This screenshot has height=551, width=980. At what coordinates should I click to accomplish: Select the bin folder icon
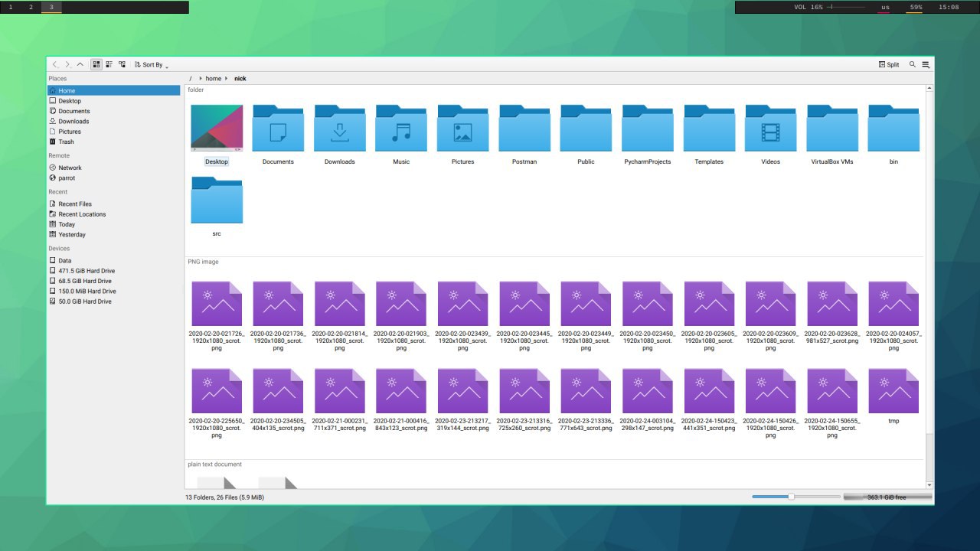(x=893, y=129)
